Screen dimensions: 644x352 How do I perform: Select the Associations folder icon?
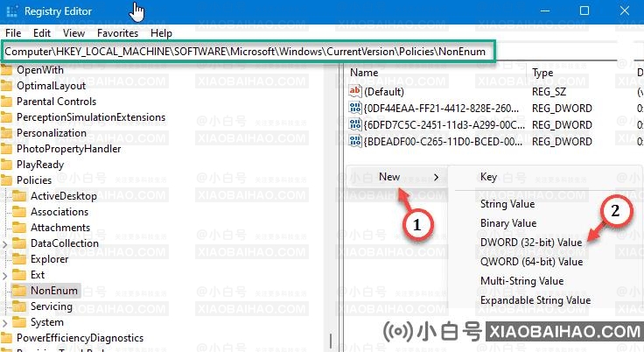19,211
